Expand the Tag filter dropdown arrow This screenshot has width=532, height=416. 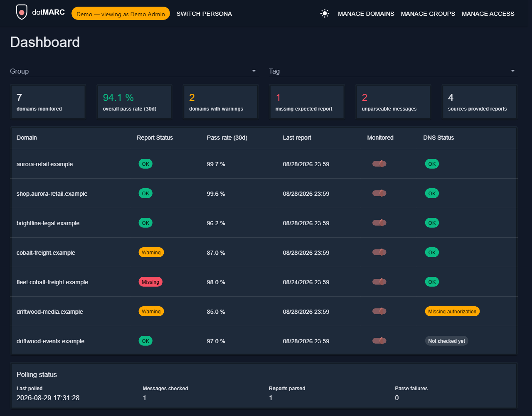tap(513, 71)
